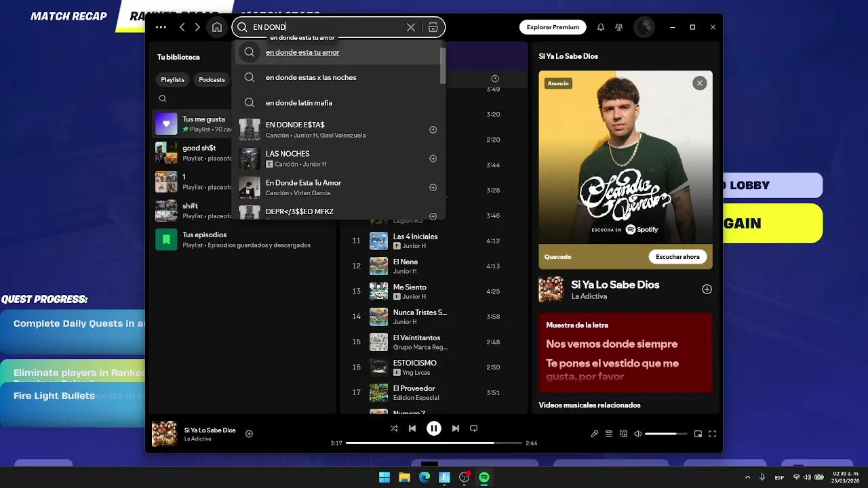
Task: Open the three-dots menu in Spotify title bar
Action: point(161,27)
